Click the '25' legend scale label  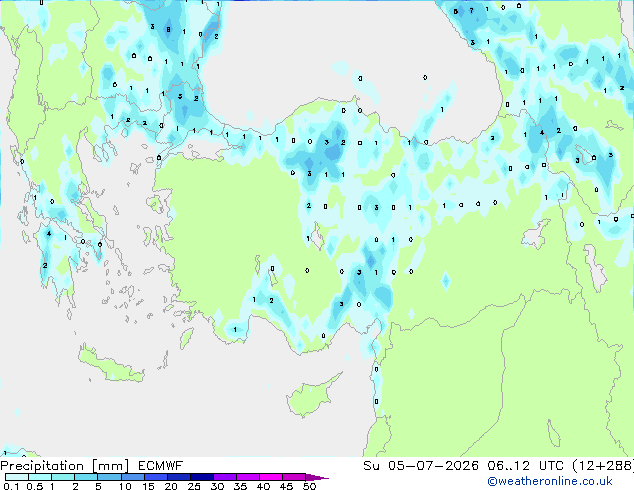(194, 486)
